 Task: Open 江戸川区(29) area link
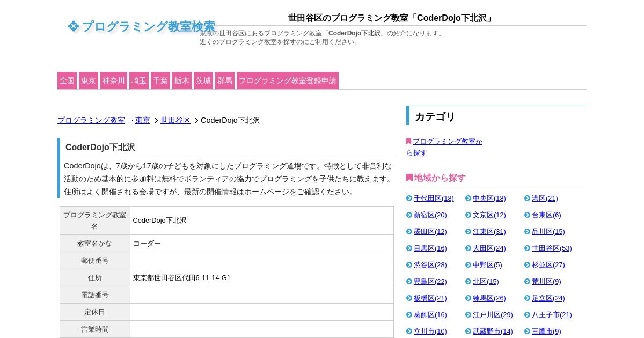pyautogui.click(x=493, y=315)
